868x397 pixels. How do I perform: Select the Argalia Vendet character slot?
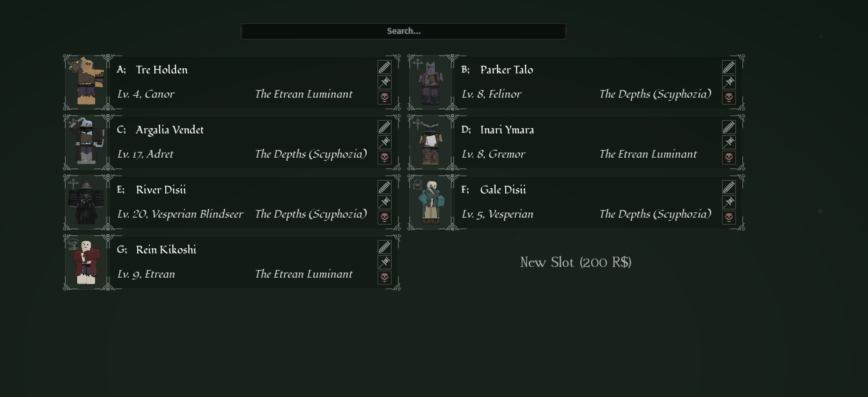[x=232, y=142]
